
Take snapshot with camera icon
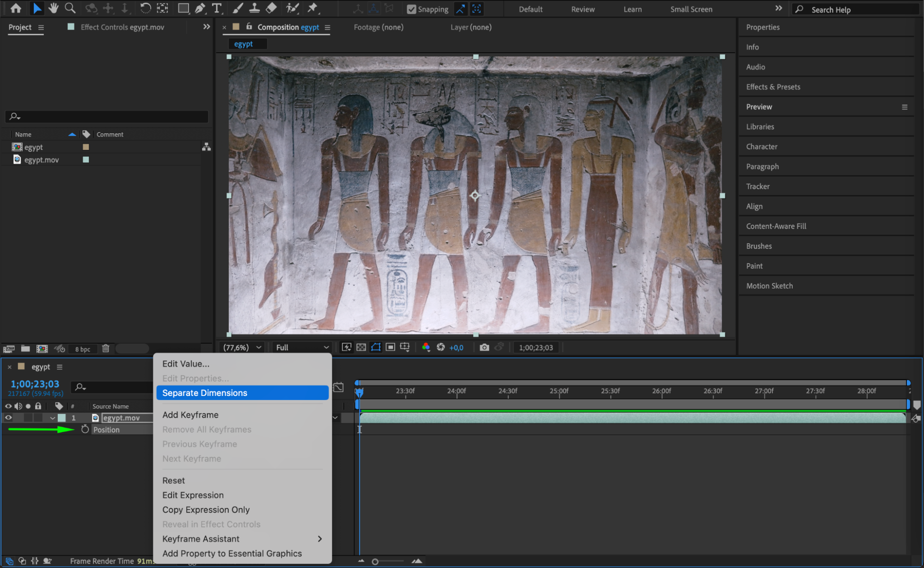tap(484, 347)
